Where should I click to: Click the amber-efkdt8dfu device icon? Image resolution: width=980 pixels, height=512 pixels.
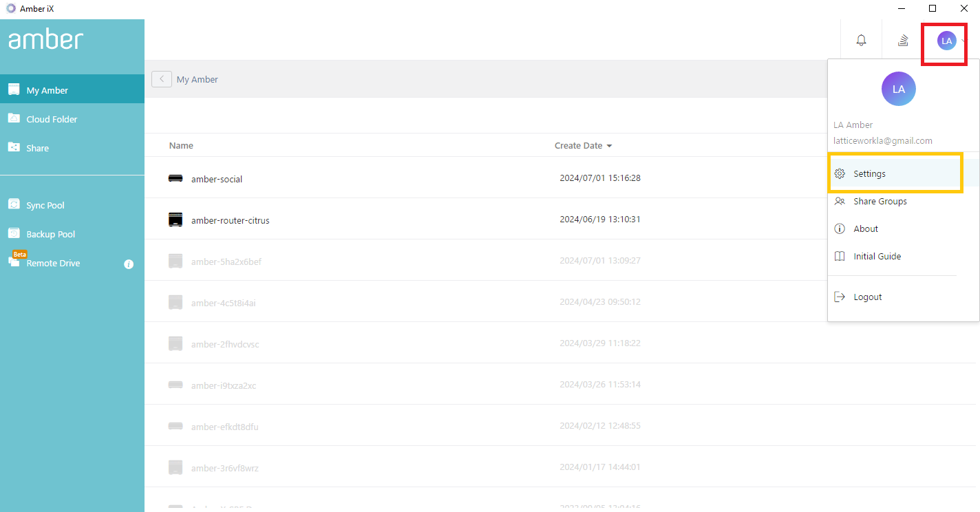click(175, 426)
